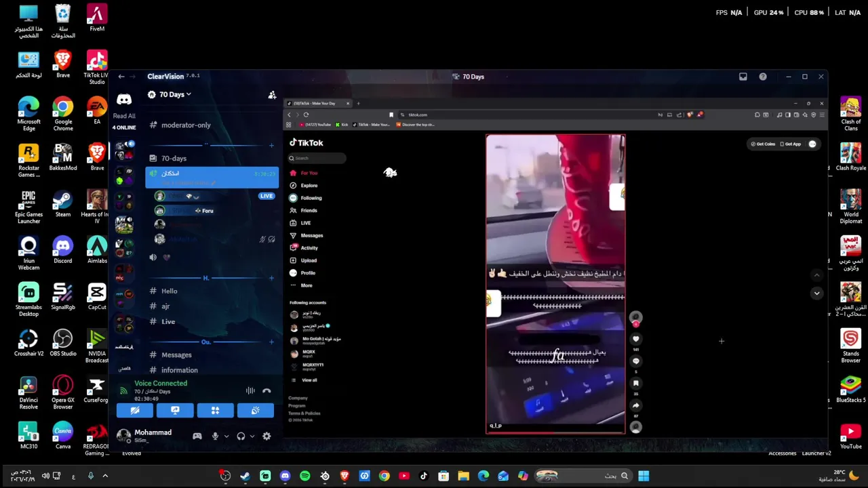
Task: Bookmark the TikTok video
Action: click(635, 384)
